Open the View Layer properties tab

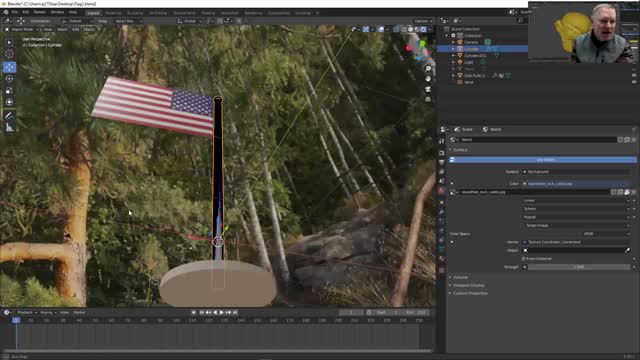(x=442, y=172)
